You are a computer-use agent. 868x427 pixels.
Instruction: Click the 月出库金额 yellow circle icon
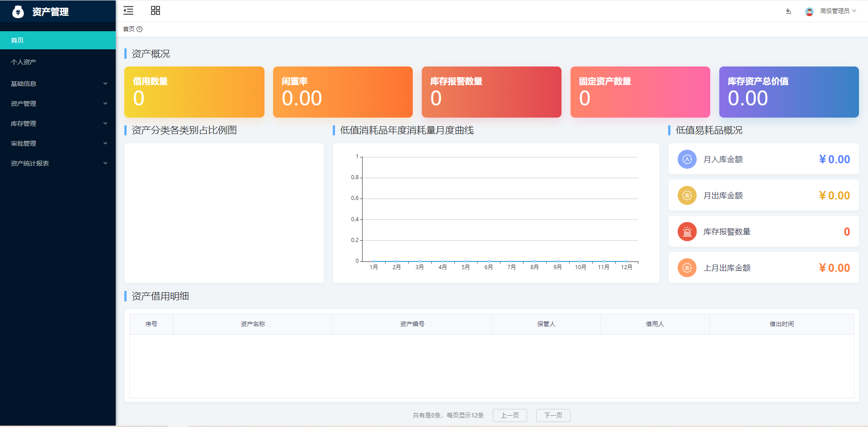click(687, 195)
